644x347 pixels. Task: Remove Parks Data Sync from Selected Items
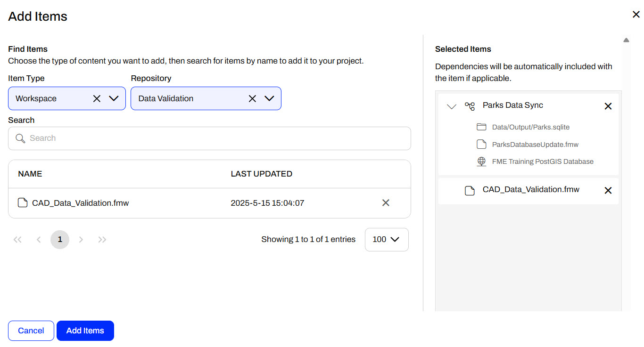click(608, 106)
